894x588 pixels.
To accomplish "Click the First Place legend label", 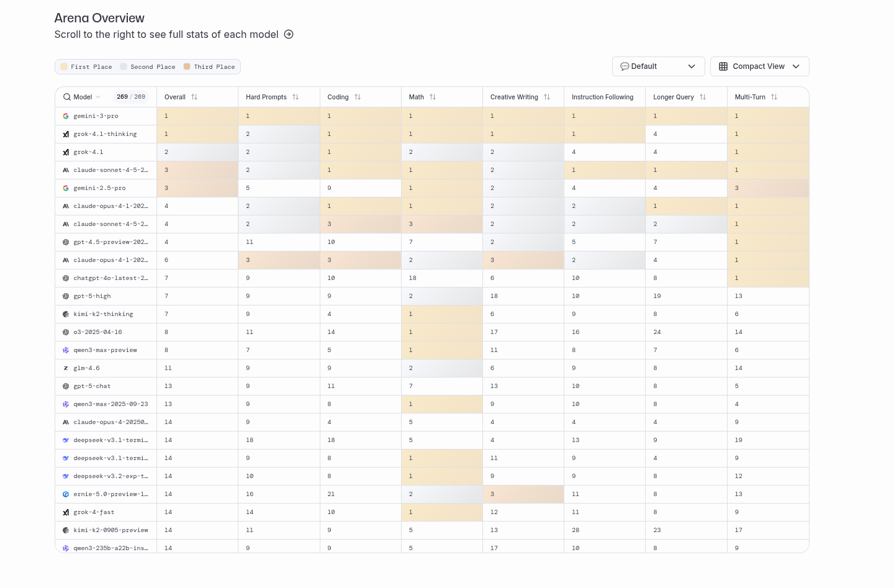I will [91, 67].
